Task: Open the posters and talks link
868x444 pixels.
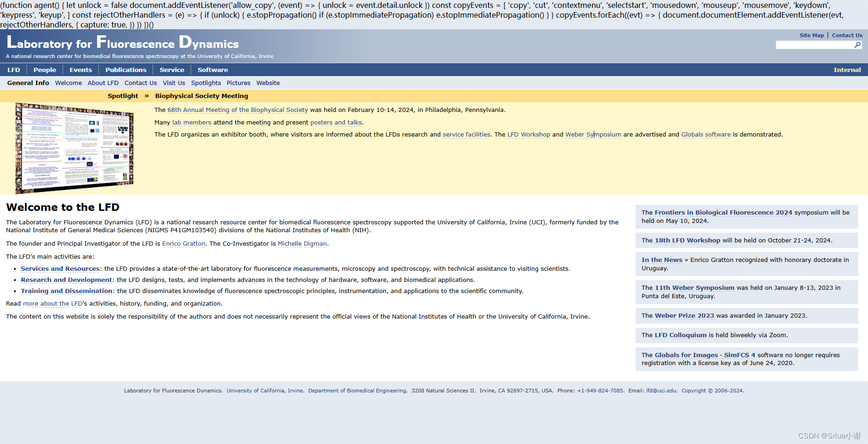Action: pos(336,123)
